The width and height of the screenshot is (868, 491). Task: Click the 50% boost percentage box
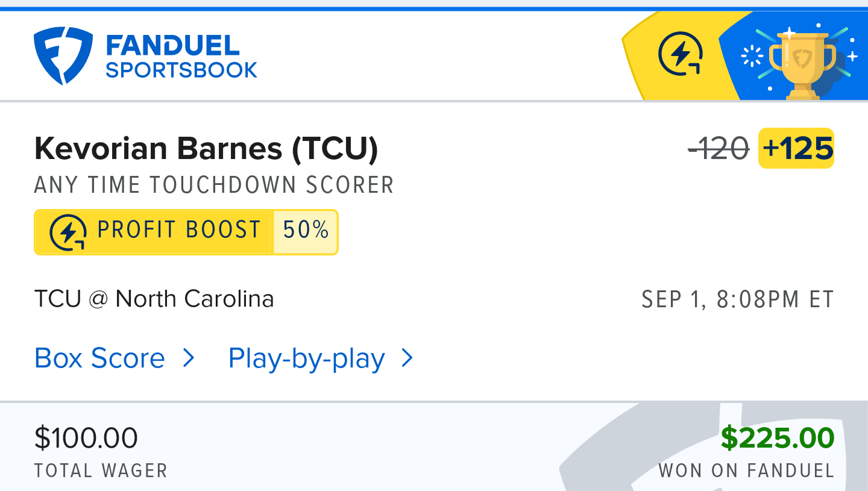pyautogui.click(x=306, y=231)
